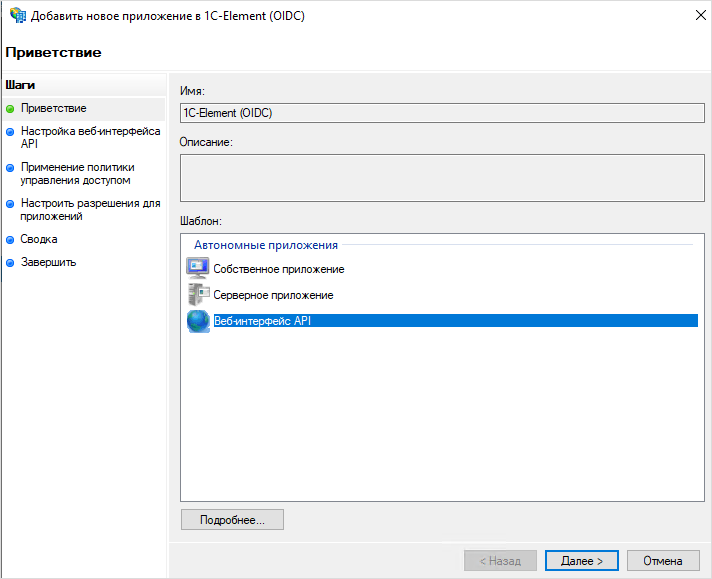Image resolution: width=712 pixels, height=579 pixels.
Task: Go to Применение политики управления доступом step
Action: [78, 173]
